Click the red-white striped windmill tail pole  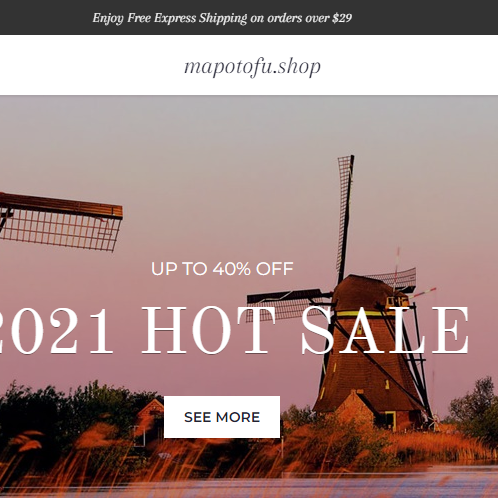423,293
